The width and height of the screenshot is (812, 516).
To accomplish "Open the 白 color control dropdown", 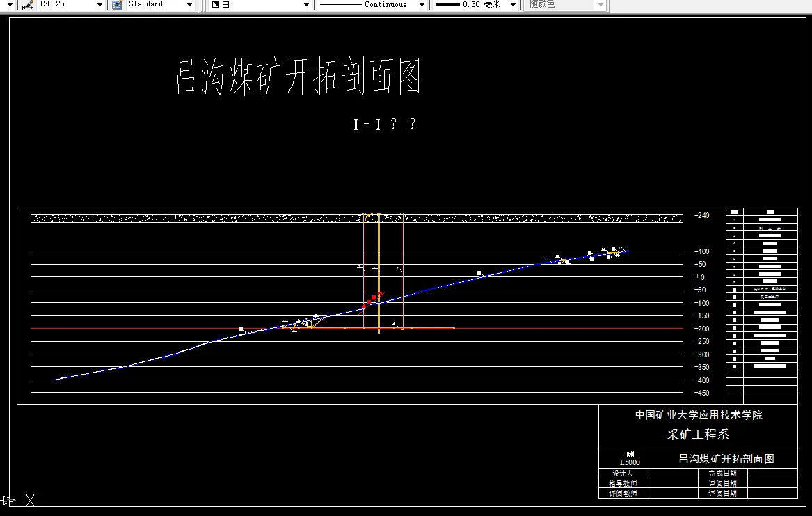I will 306,5.
